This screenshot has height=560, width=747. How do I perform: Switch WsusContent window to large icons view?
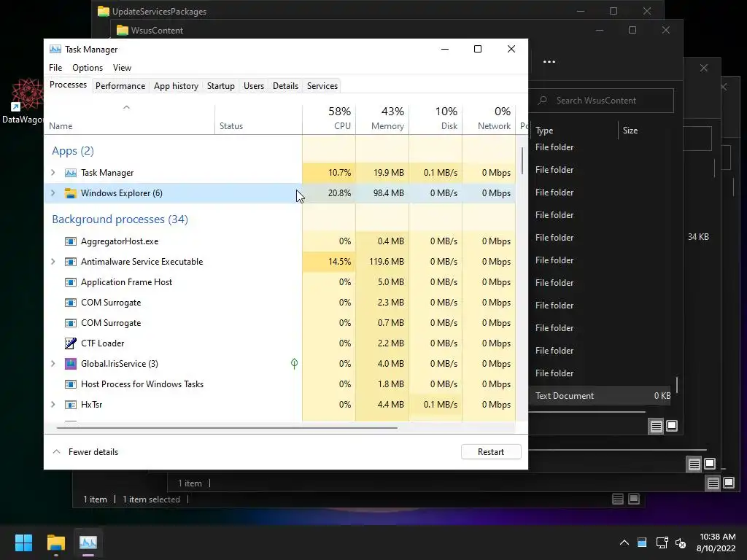(672, 426)
